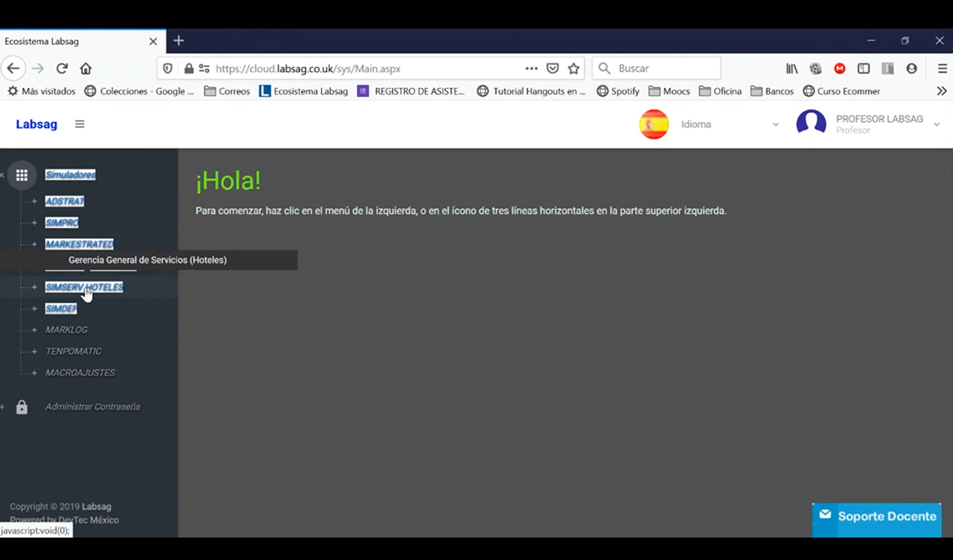This screenshot has width=953, height=560.
Task: Open the Firefox account icon
Action: (x=912, y=69)
